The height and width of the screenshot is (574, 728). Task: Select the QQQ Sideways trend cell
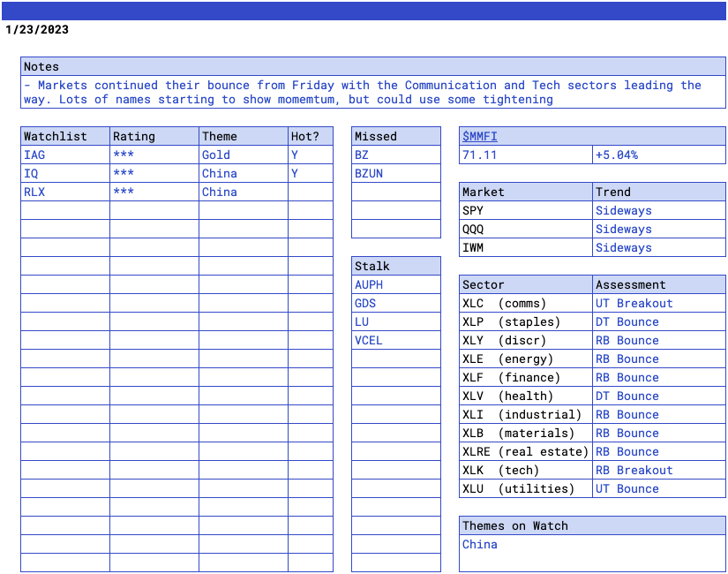pos(659,229)
